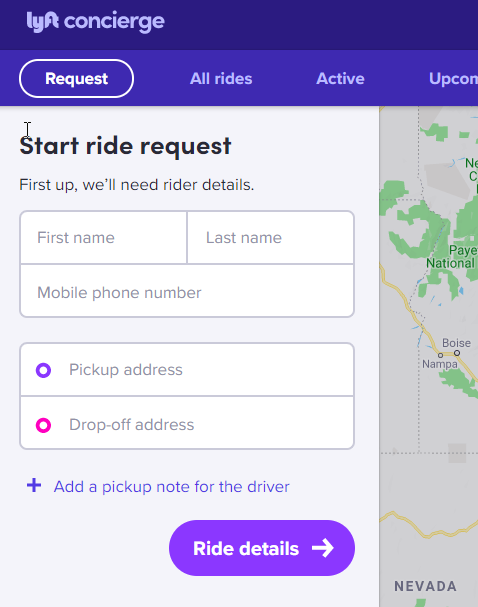Click the pink drop-off circle icon
Screen dimensions: 478x607
click(43, 425)
